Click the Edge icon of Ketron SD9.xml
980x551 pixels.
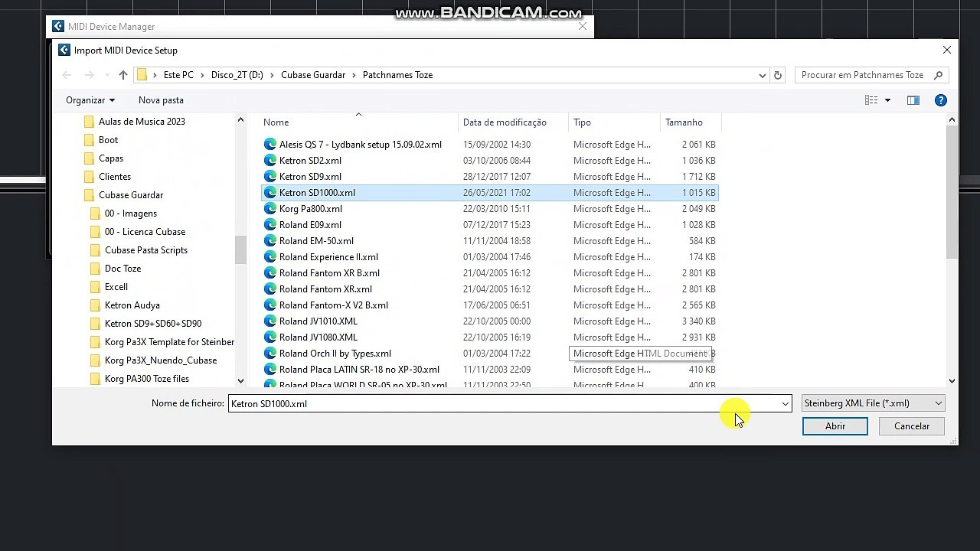tap(269, 177)
